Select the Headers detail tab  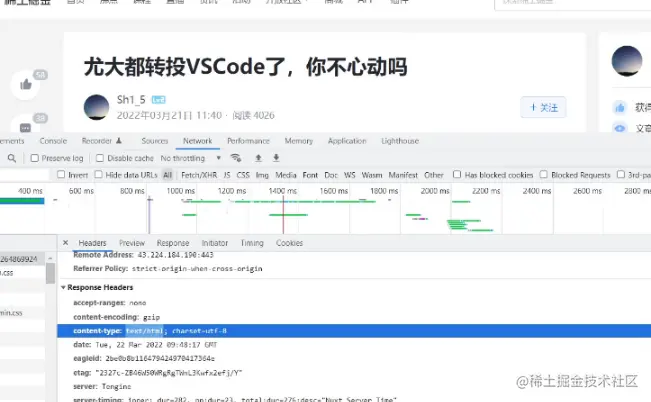92,243
